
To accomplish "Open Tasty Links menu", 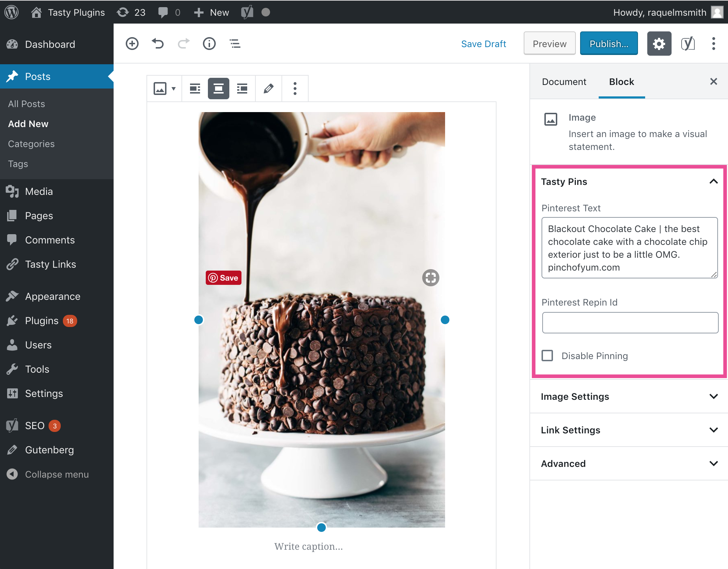I will tap(57, 264).
